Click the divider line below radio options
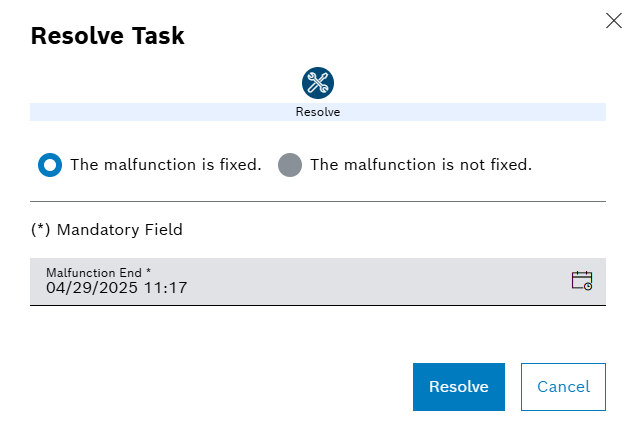This screenshot has height=436, width=635. [x=318, y=201]
